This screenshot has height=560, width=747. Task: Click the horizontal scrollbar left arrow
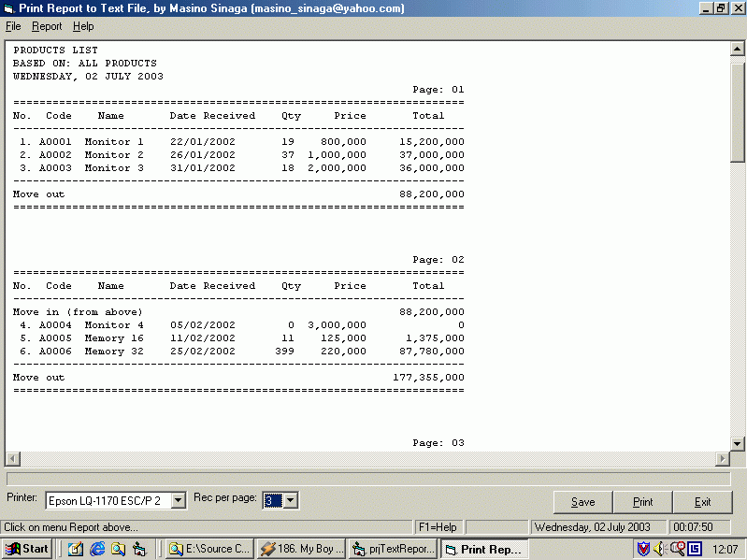tap(13, 459)
